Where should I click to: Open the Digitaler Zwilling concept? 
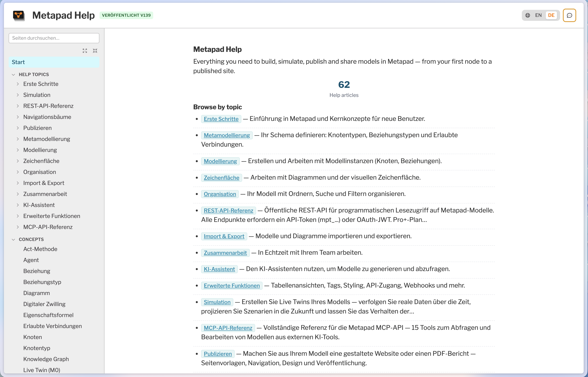coord(44,304)
